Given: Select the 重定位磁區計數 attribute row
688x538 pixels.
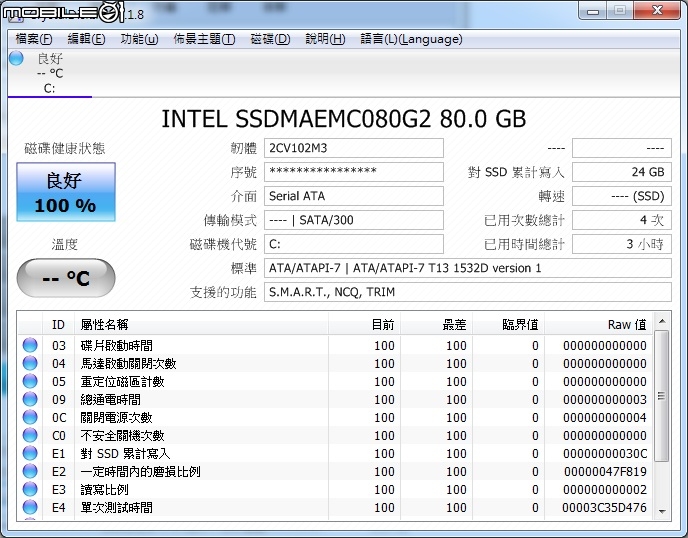Looking at the screenshot, I should tap(335, 381).
